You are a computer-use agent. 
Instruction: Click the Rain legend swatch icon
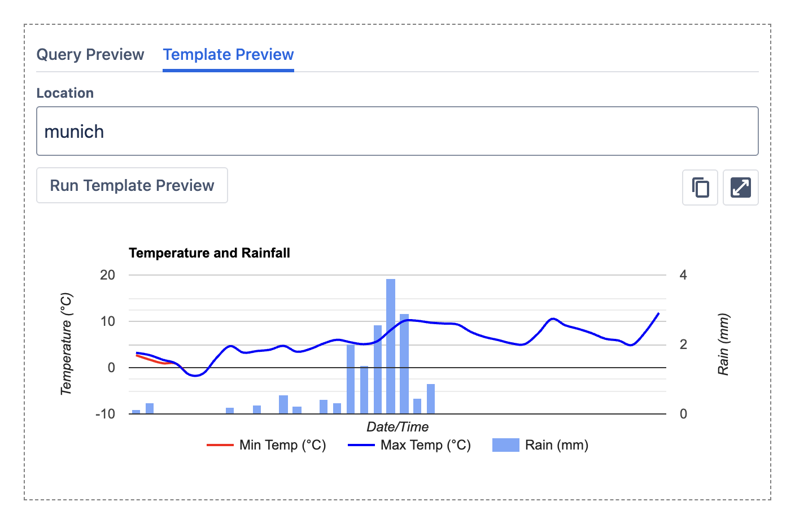(x=506, y=445)
